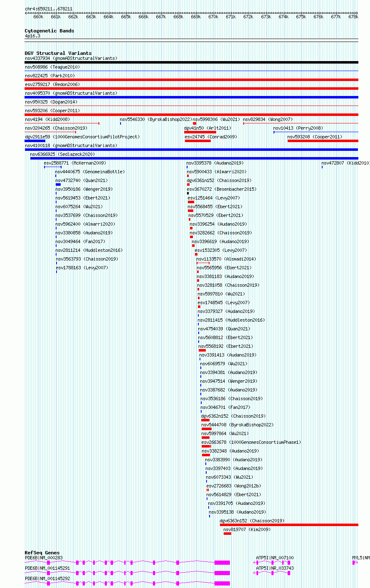Click the red bar under nsv819707
Viewport: 370px width, 588px height.
pyautogui.click(x=227, y=534)
